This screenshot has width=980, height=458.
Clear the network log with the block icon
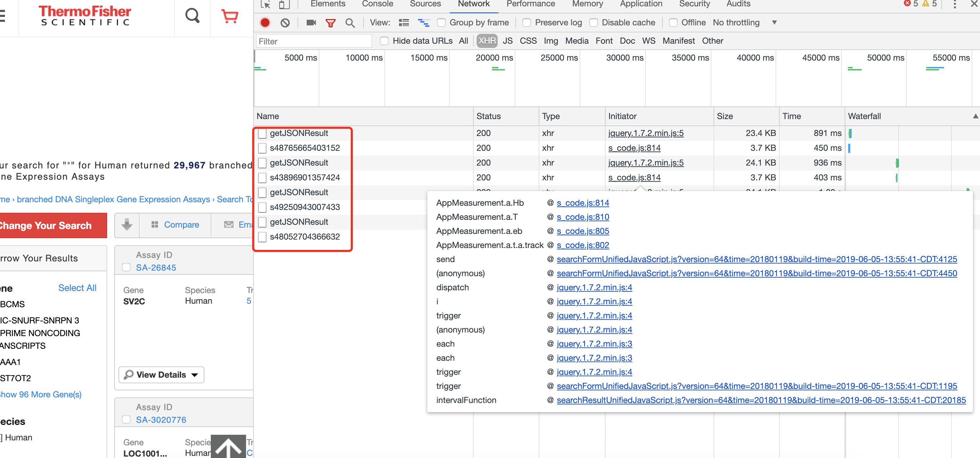coord(285,23)
